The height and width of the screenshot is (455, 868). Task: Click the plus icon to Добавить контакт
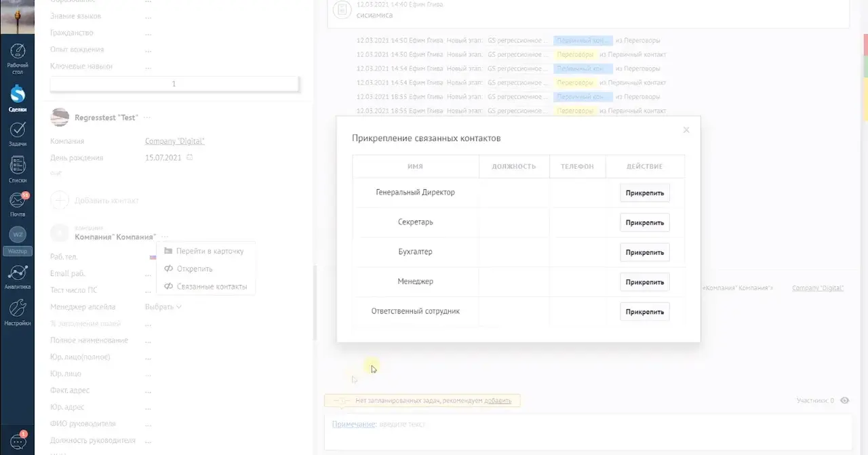click(60, 200)
